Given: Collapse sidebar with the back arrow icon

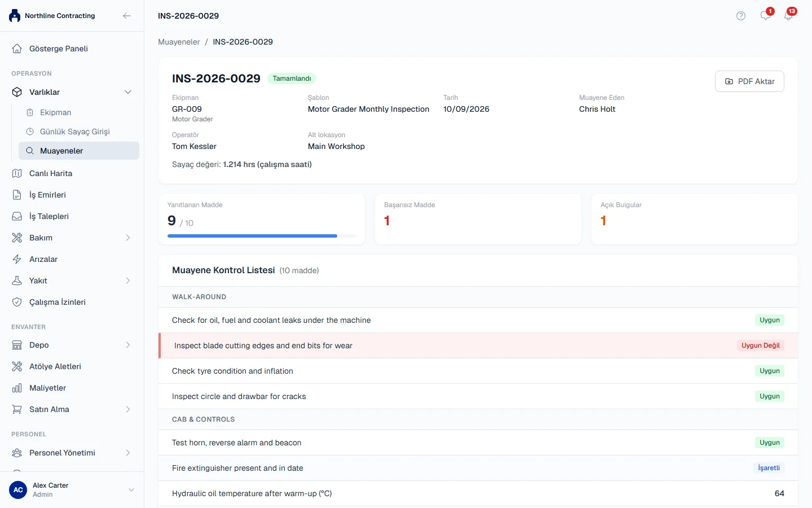Looking at the screenshot, I should [x=127, y=16].
